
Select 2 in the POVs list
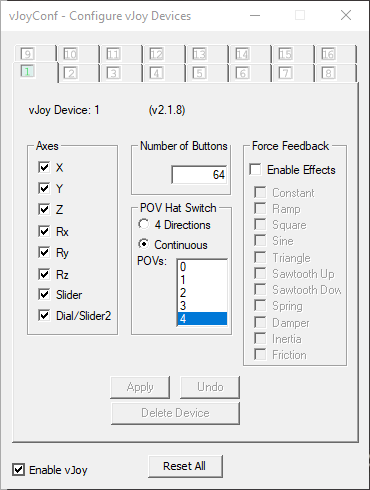coord(202,293)
